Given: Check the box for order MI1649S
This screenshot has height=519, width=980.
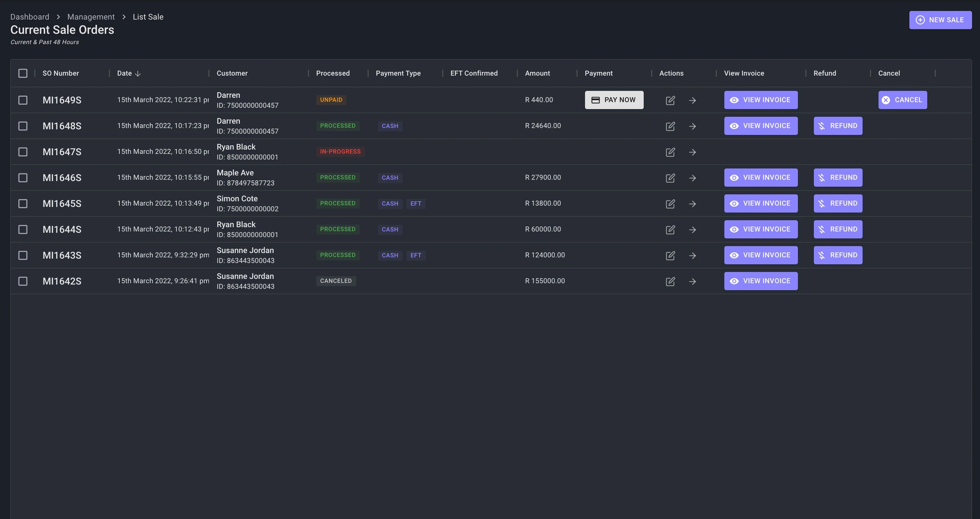Looking at the screenshot, I should coord(23,100).
